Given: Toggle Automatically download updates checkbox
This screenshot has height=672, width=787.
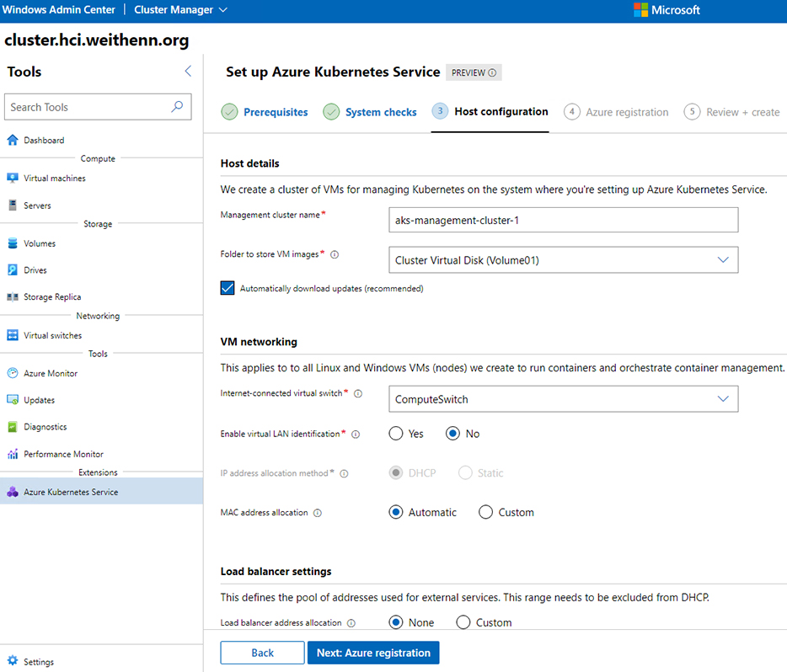Looking at the screenshot, I should click(x=228, y=288).
